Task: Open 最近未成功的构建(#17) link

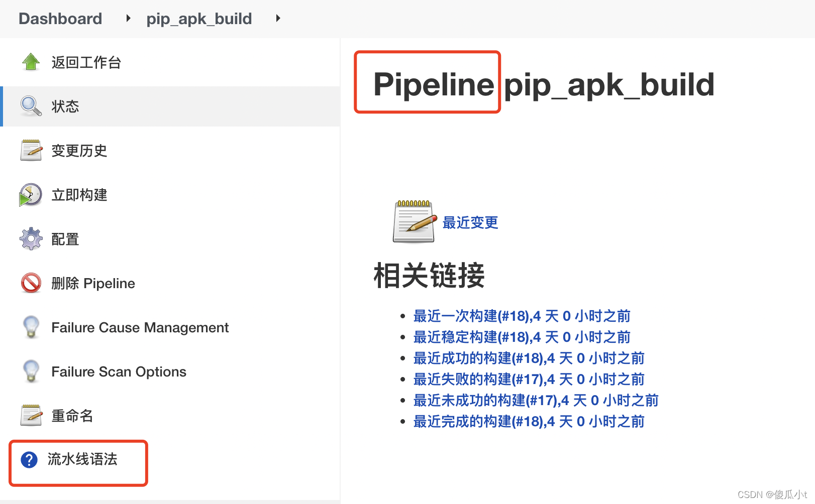Action: click(x=536, y=400)
